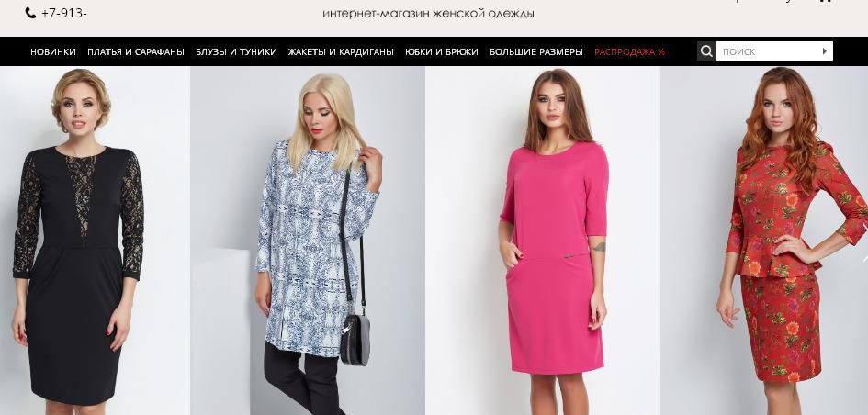Open Юбки и брюки category

click(x=442, y=52)
